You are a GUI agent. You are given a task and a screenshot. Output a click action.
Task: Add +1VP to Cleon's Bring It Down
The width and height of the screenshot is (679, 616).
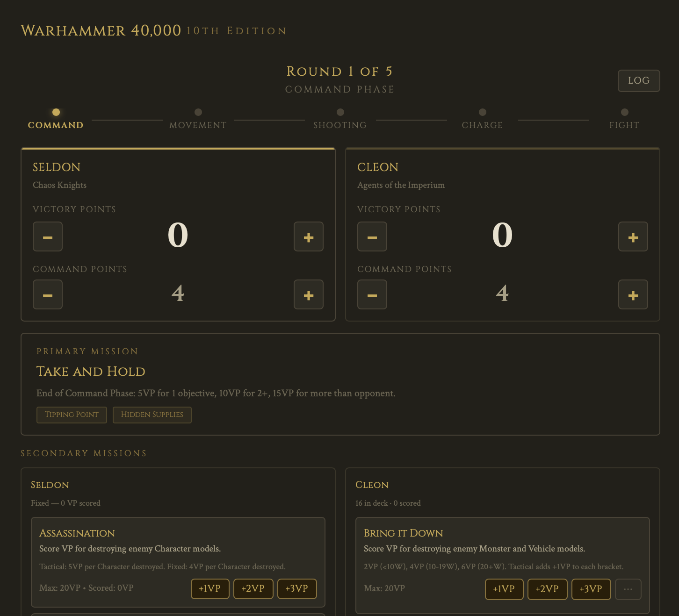[504, 589]
